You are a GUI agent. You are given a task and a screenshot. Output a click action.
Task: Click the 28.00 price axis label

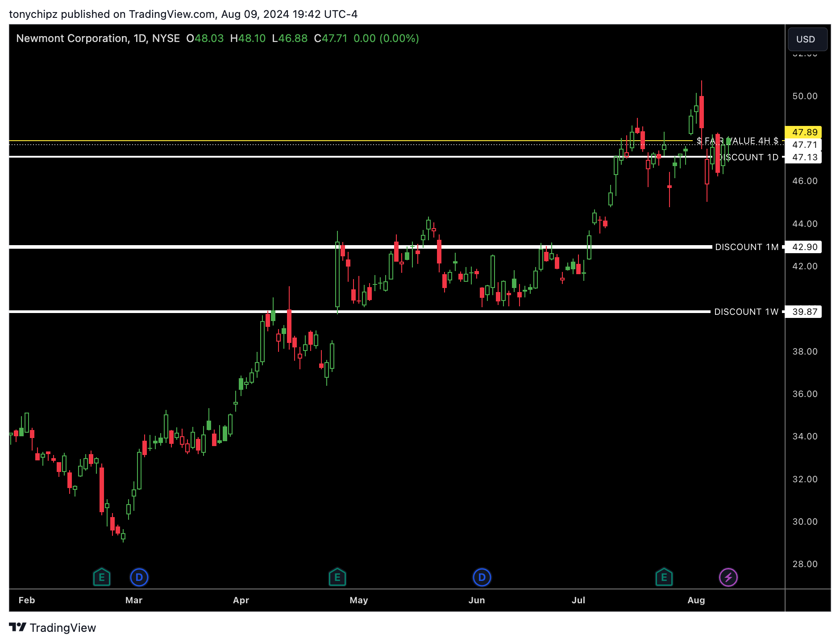(805, 564)
